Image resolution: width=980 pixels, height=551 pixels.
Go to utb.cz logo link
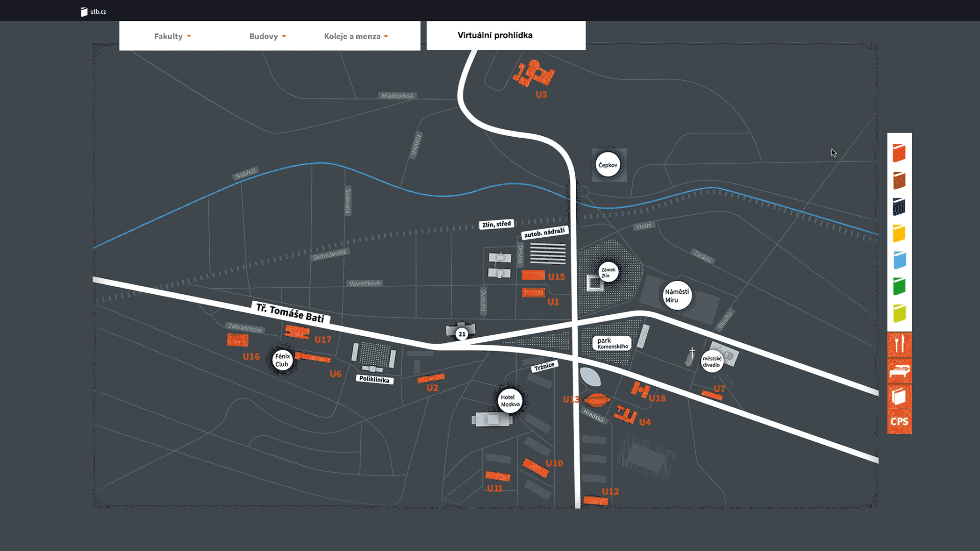93,11
